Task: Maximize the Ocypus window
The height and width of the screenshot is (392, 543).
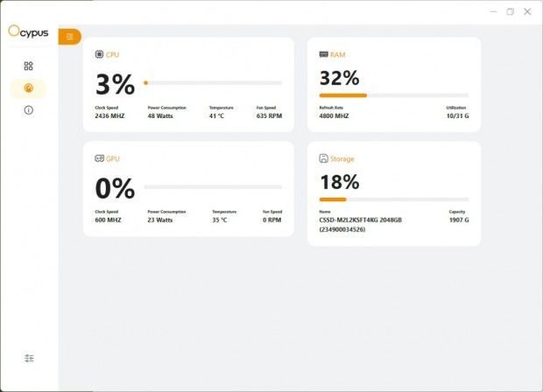Action: (511, 11)
